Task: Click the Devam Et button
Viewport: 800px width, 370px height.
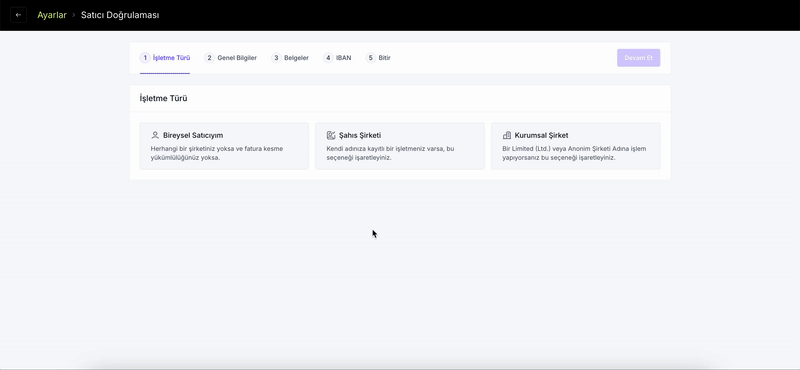Action: coord(638,58)
